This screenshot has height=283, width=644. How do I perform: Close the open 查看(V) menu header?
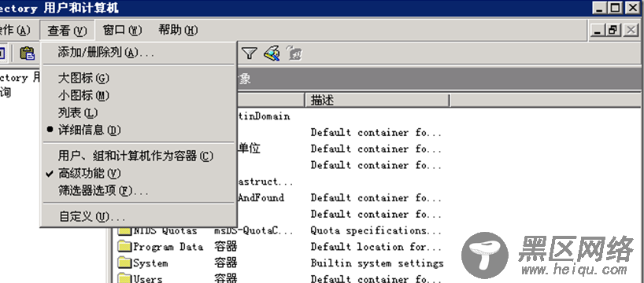[x=68, y=31]
